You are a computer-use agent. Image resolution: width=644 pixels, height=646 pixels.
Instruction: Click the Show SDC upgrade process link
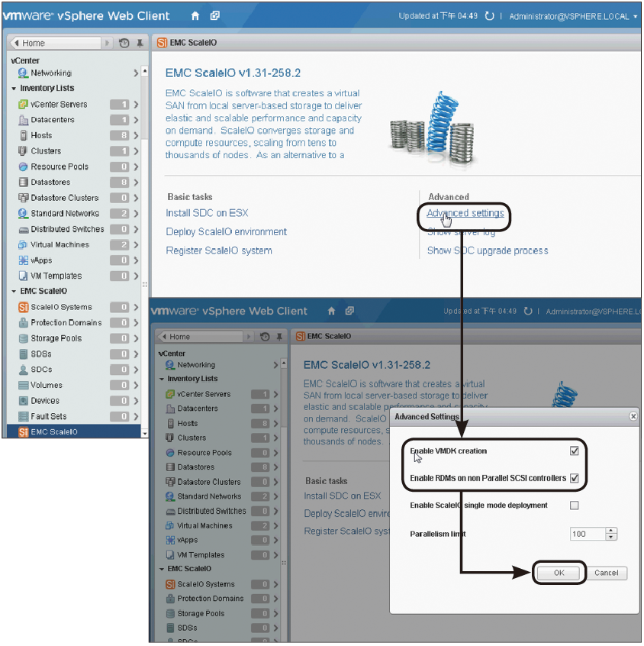[x=488, y=251]
